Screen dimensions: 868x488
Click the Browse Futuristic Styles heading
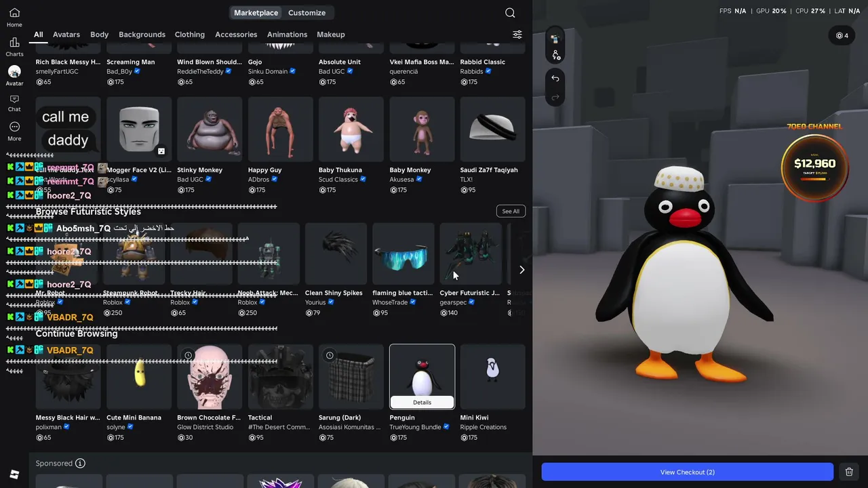tap(88, 211)
